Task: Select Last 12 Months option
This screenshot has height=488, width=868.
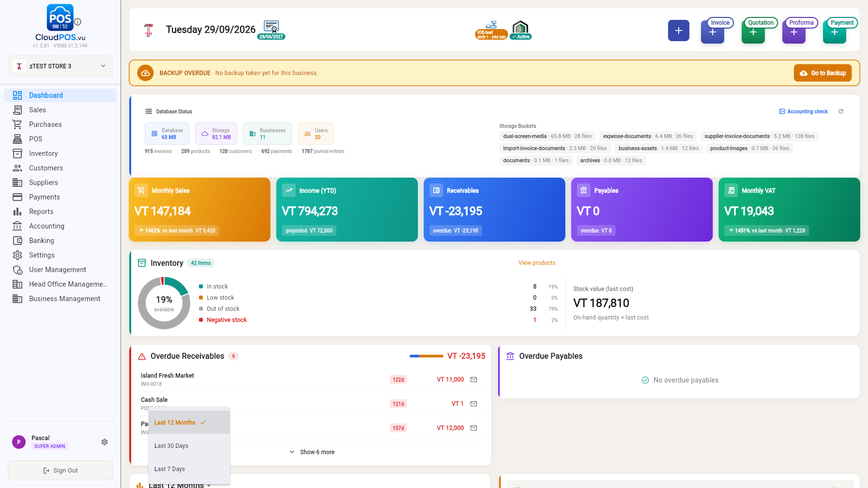Action: [189, 423]
